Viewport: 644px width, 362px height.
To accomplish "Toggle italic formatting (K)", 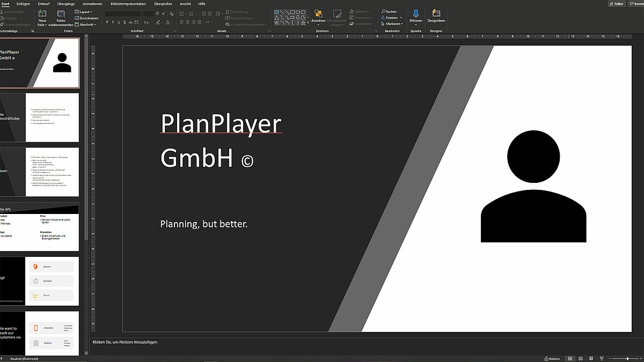I will click(113, 22).
